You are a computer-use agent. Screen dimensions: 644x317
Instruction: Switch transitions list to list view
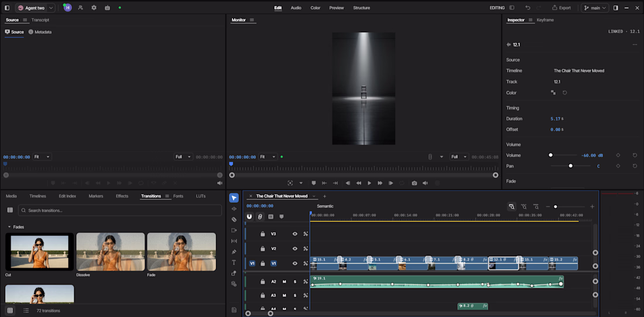(x=26, y=311)
